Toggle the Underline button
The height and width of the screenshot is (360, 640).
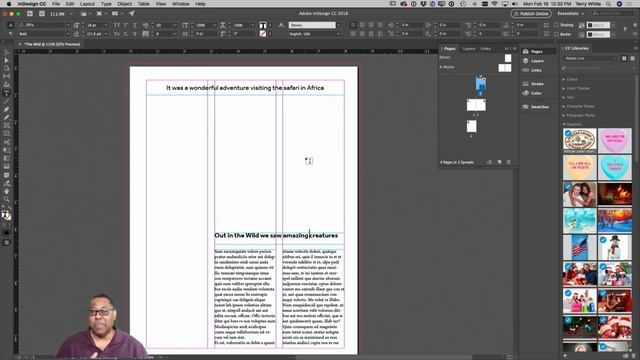coord(135,25)
